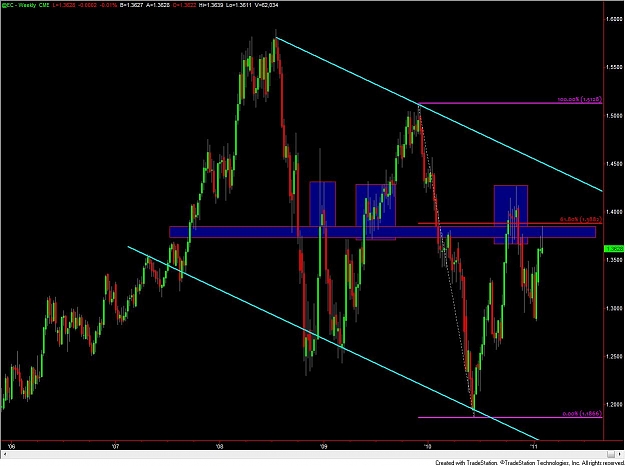Click the 1.5000 price axis label
Viewport: 625px width, 466px height.
click(x=614, y=116)
